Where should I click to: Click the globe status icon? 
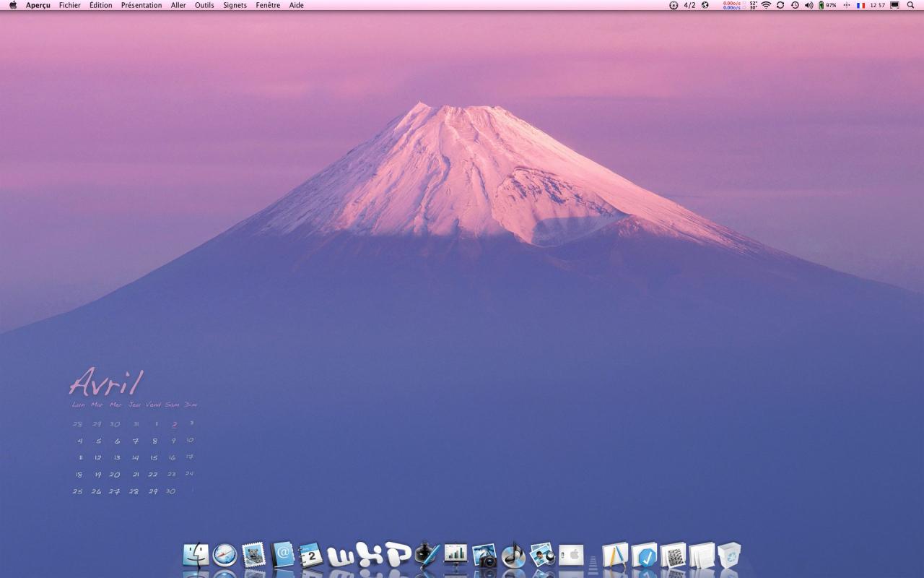point(705,5)
